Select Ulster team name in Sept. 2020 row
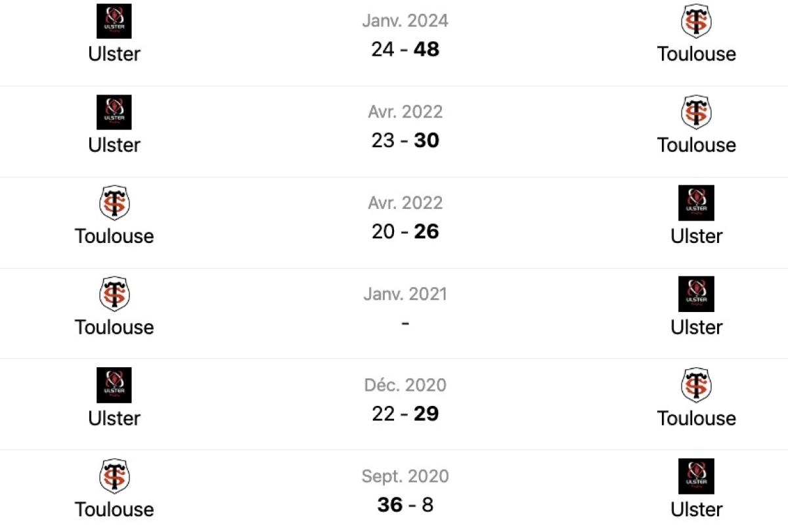788x532 pixels. [696, 509]
